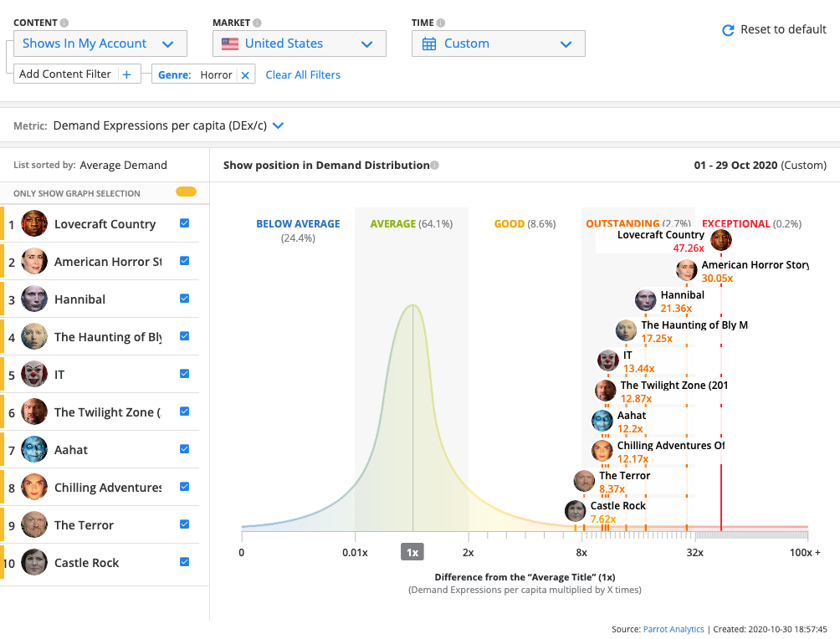
Task: Click the United States flag icon
Action: pos(230,43)
